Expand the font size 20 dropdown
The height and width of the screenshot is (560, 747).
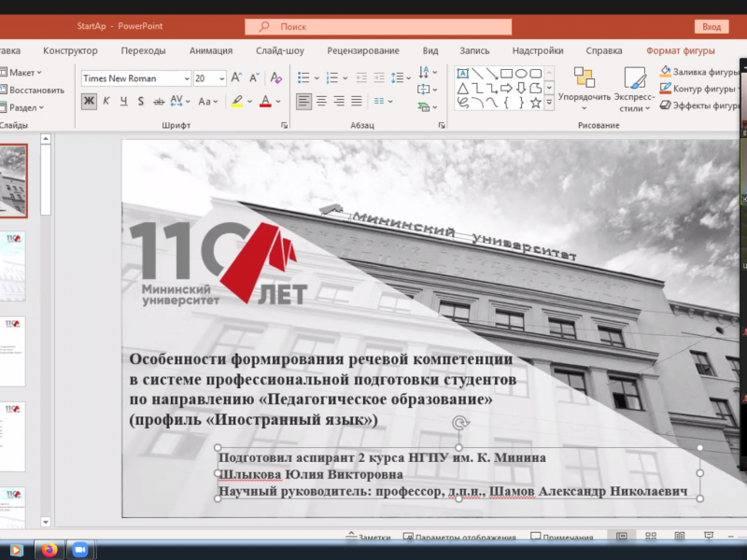click(220, 78)
